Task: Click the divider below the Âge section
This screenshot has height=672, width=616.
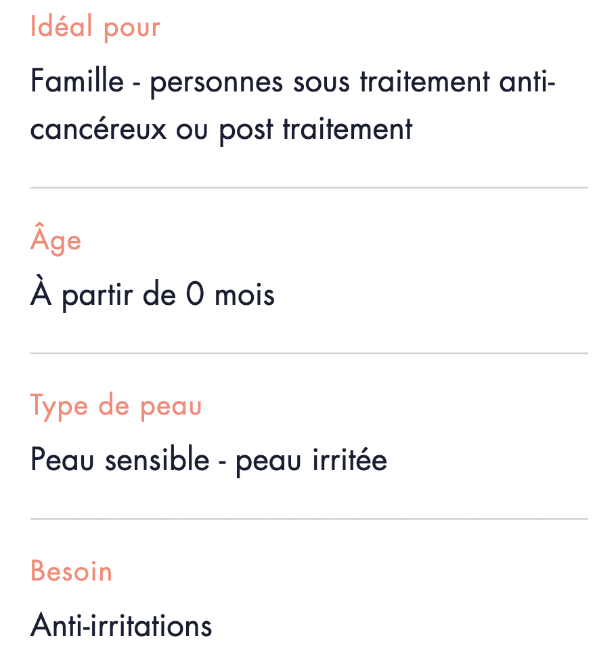Action: click(309, 353)
